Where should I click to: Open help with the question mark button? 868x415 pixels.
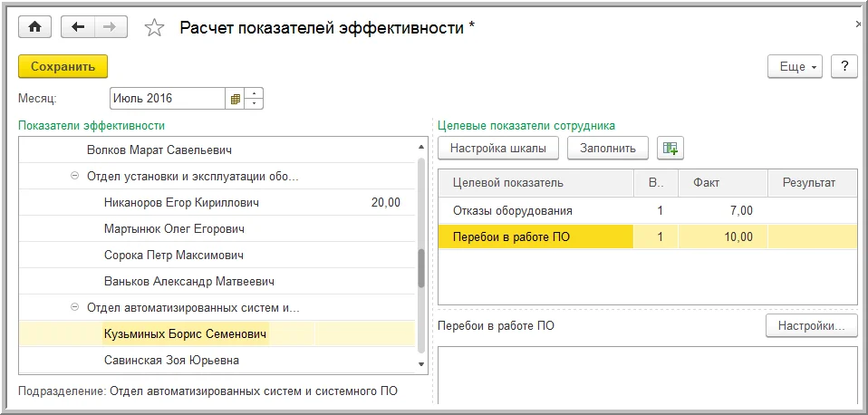point(844,67)
